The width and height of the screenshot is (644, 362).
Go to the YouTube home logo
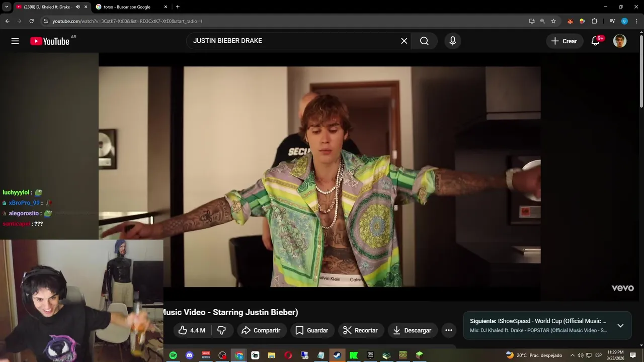49,41
